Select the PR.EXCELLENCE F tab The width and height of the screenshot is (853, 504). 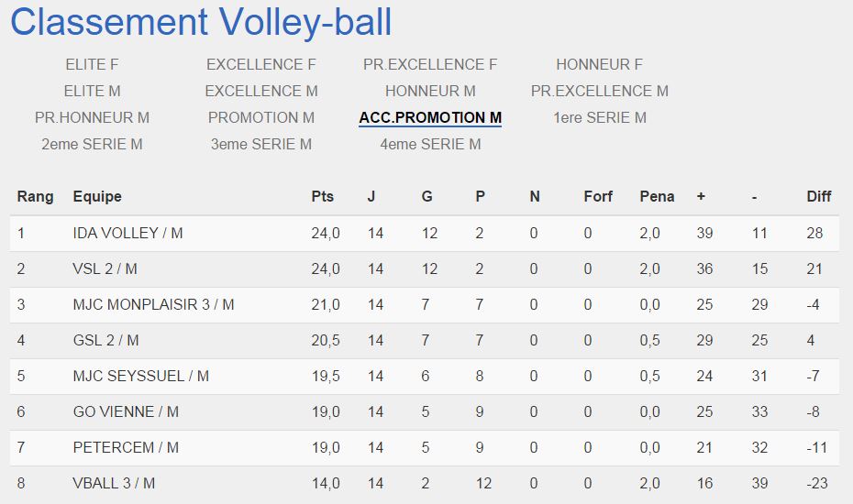(x=430, y=65)
